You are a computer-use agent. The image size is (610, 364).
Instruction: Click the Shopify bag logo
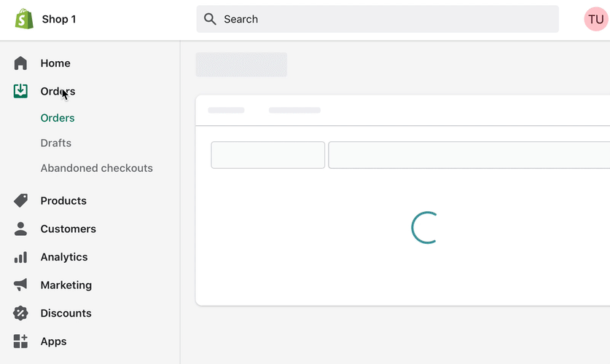click(x=24, y=19)
